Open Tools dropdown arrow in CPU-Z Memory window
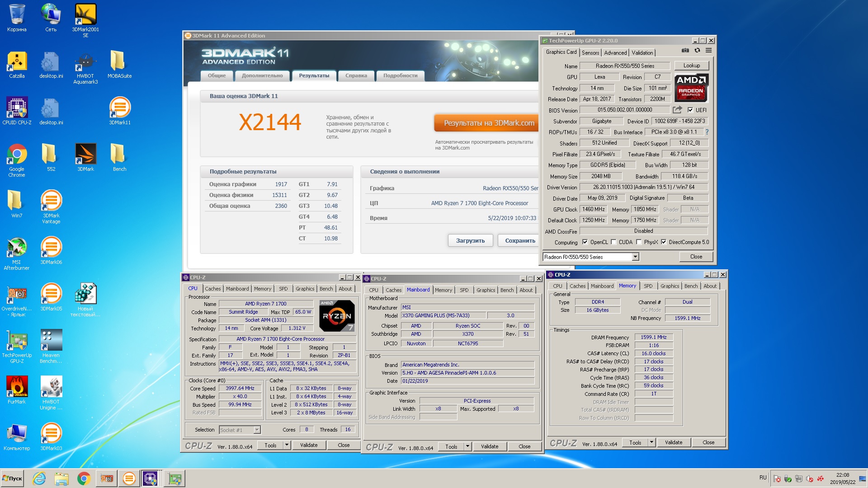This screenshot has height=488, width=868. click(651, 442)
